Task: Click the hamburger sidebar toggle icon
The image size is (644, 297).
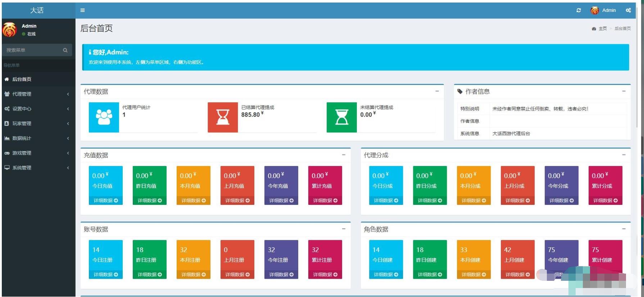Action: point(82,10)
